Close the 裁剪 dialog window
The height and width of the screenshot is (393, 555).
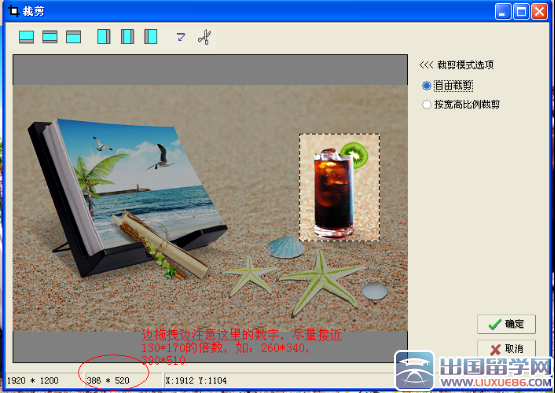click(x=539, y=12)
